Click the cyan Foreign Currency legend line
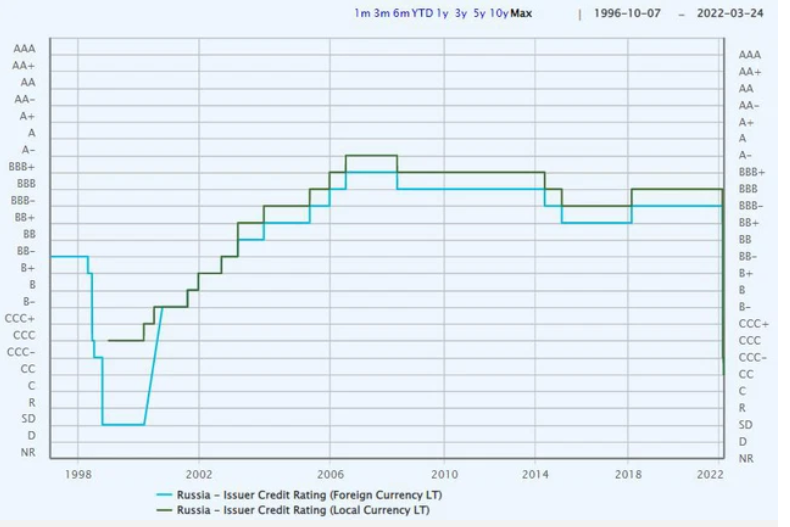The width and height of the screenshot is (790, 527). [164, 495]
